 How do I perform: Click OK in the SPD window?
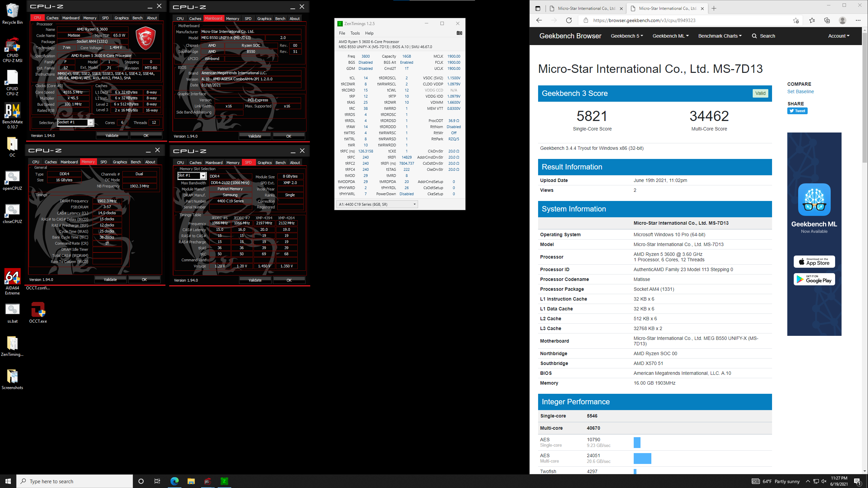pyautogui.click(x=289, y=280)
